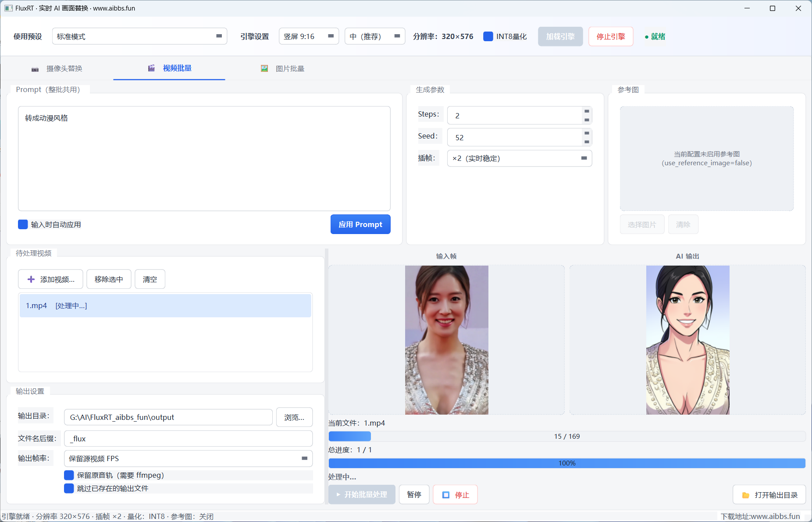
Task: Open the 输出帧率 保留源视频 FPS dropdown
Action: pyautogui.click(x=188, y=458)
